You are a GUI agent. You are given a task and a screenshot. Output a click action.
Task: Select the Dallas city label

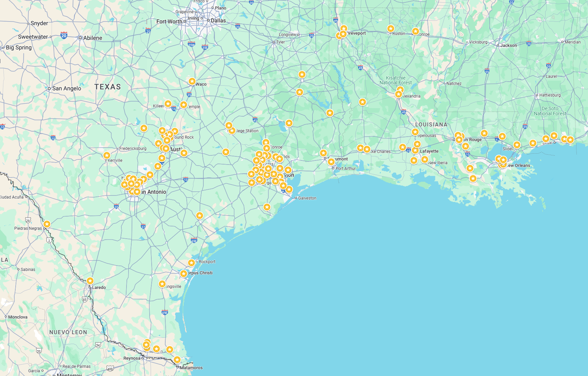[x=218, y=20]
